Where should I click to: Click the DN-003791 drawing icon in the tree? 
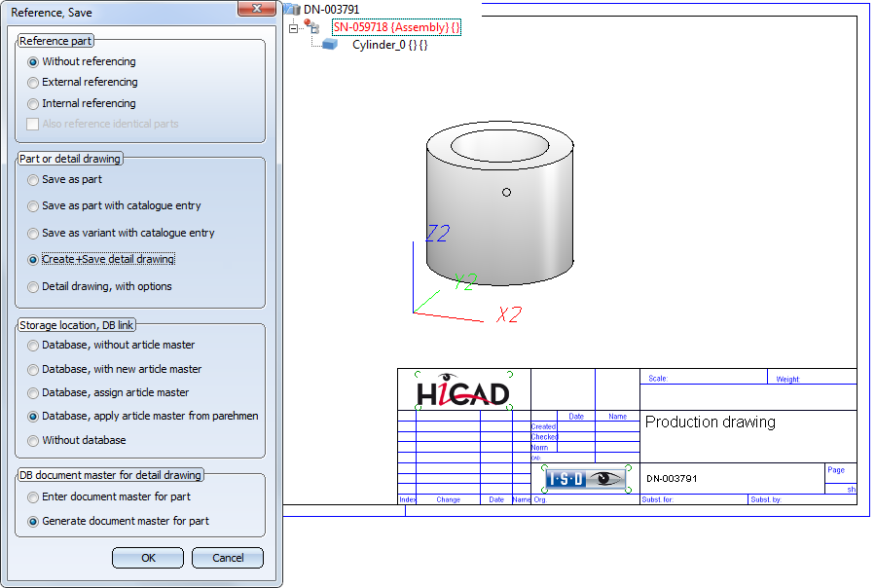click(x=292, y=9)
